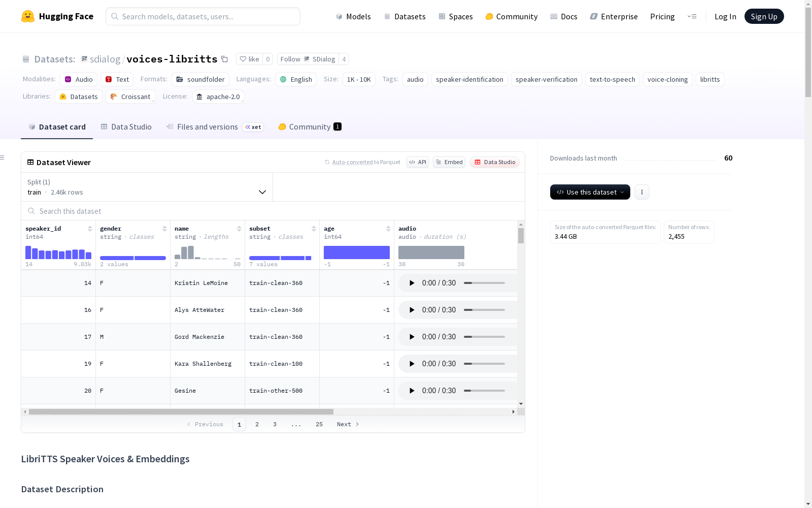The image size is (812, 508).
Task: Open the Pricing link
Action: click(x=662, y=16)
